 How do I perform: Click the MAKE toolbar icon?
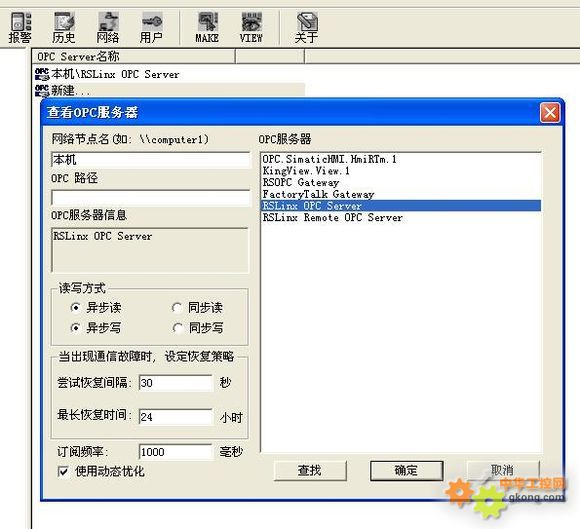207,27
